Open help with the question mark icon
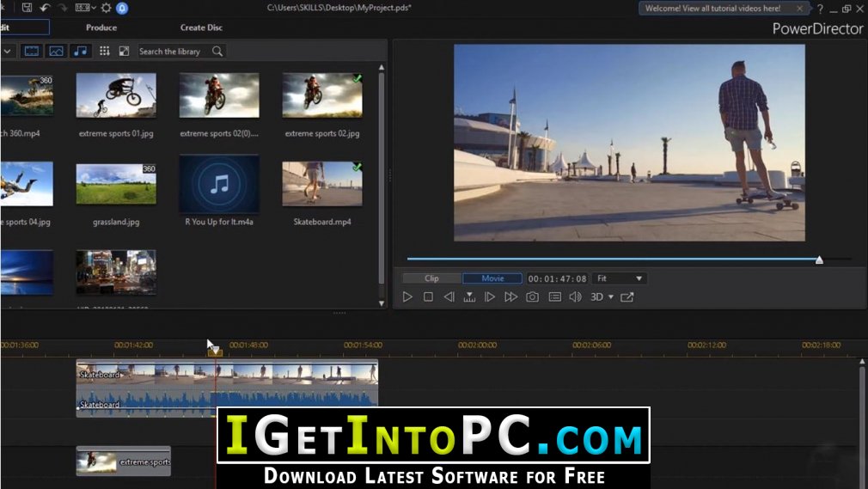 click(820, 9)
